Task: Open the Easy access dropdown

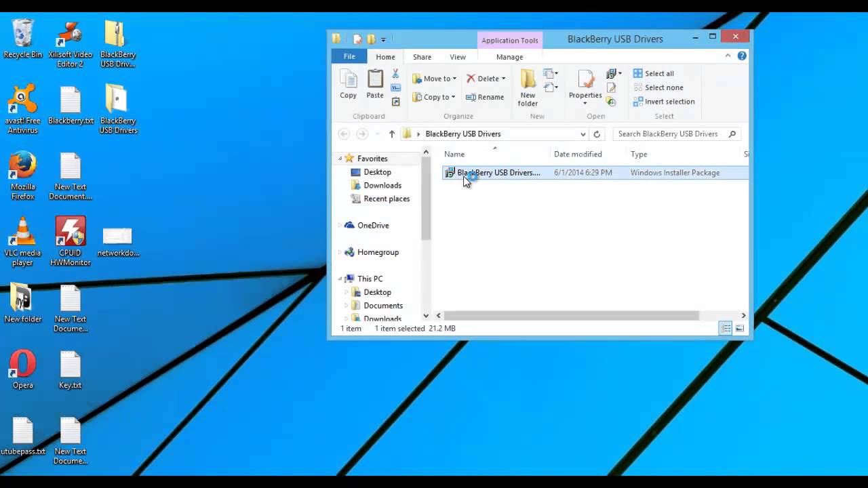Action: [551, 87]
